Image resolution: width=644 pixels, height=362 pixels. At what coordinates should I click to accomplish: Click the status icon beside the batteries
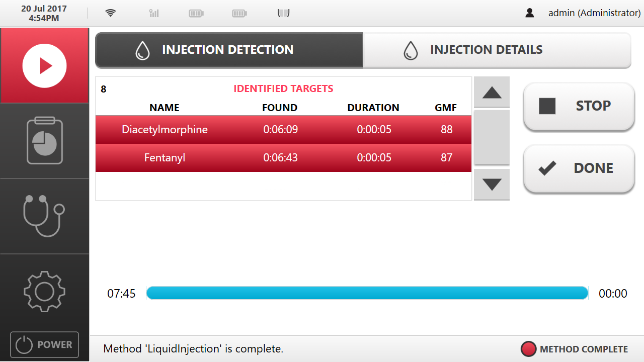284,13
